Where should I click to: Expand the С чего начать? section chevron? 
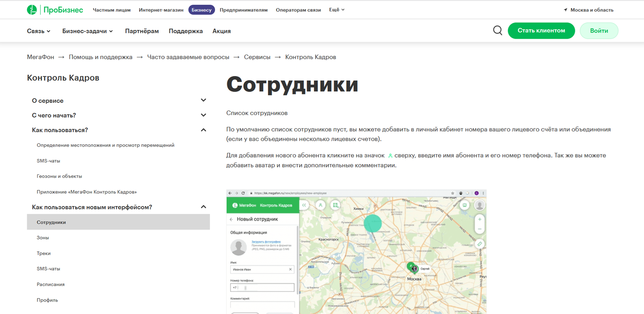(204, 115)
